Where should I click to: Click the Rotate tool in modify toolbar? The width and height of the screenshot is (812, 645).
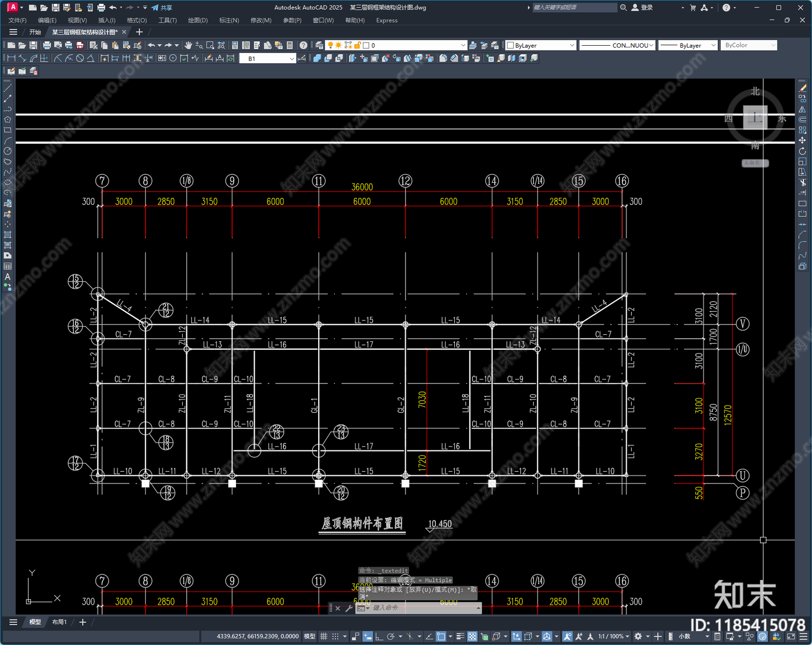(802, 151)
